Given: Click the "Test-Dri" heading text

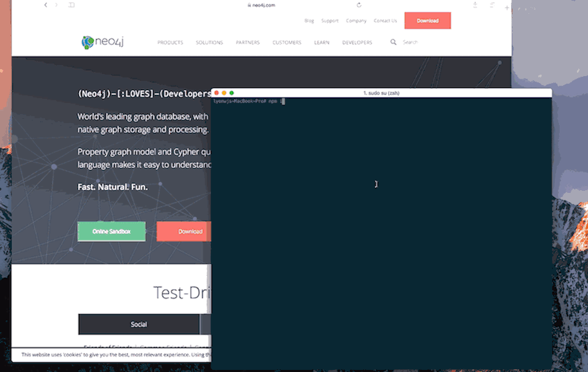Looking at the screenshot, I should point(182,292).
